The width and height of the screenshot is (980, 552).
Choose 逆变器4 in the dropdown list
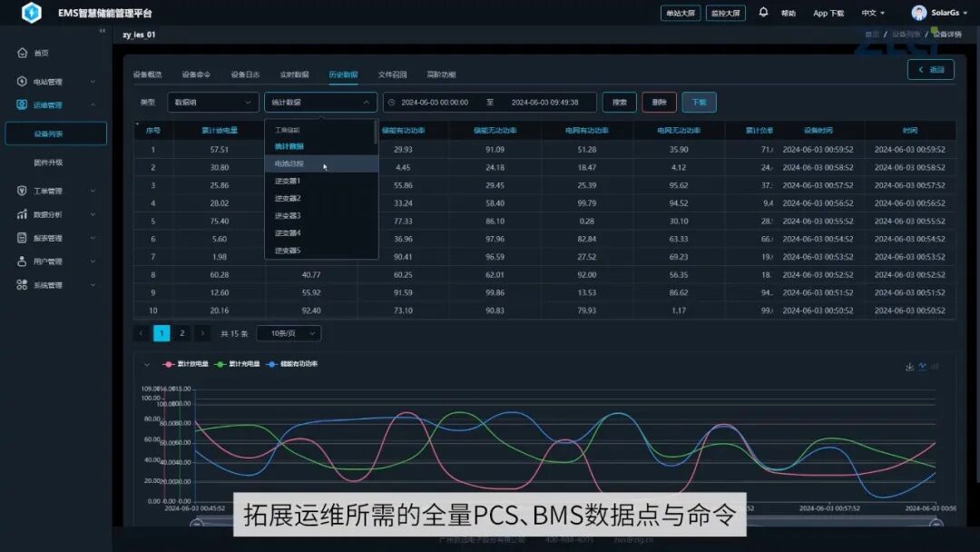(321, 233)
